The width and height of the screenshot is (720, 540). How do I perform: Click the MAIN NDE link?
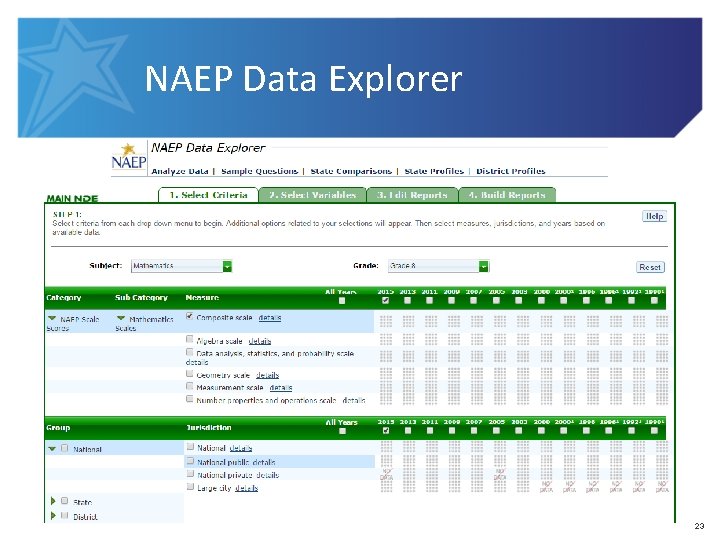pos(72,198)
